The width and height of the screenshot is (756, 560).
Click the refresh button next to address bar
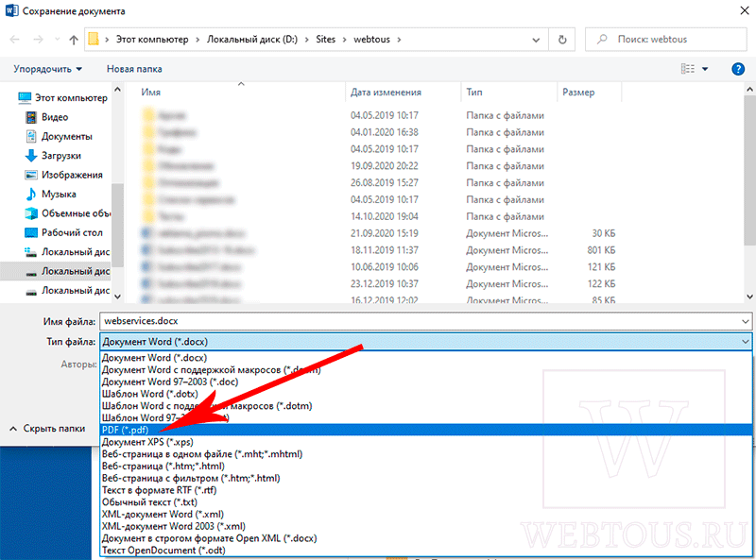(563, 40)
